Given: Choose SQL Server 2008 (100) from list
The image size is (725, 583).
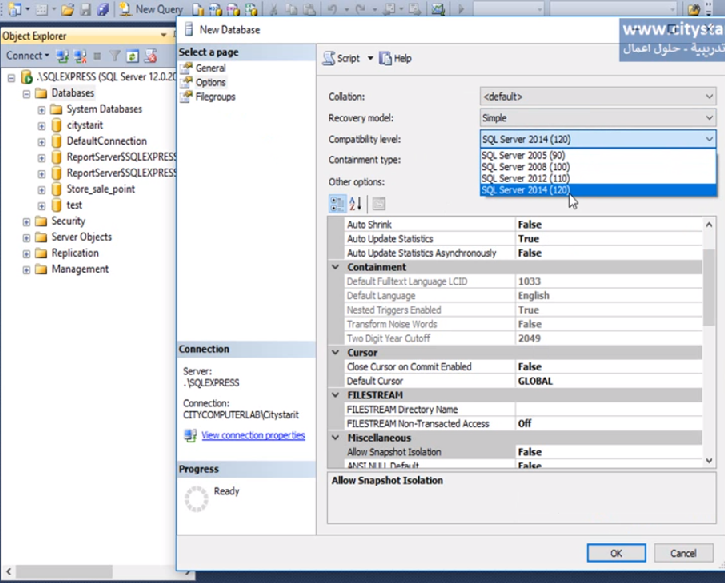Looking at the screenshot, I should pos(598,167).
